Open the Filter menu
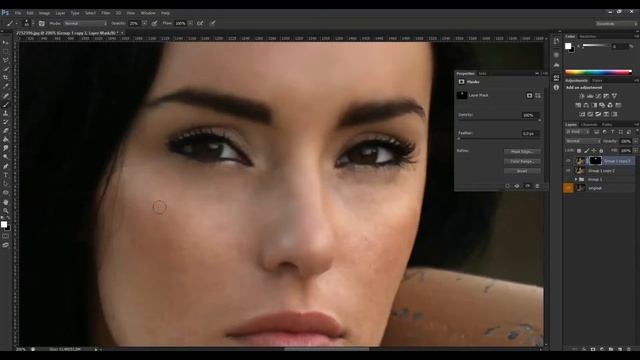 coord(105,13)
